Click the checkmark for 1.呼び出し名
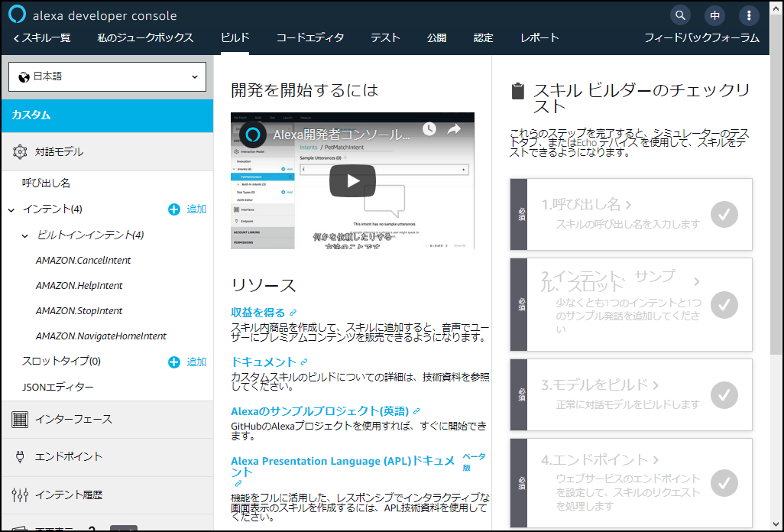784x532 pixels. coord(724,214)
